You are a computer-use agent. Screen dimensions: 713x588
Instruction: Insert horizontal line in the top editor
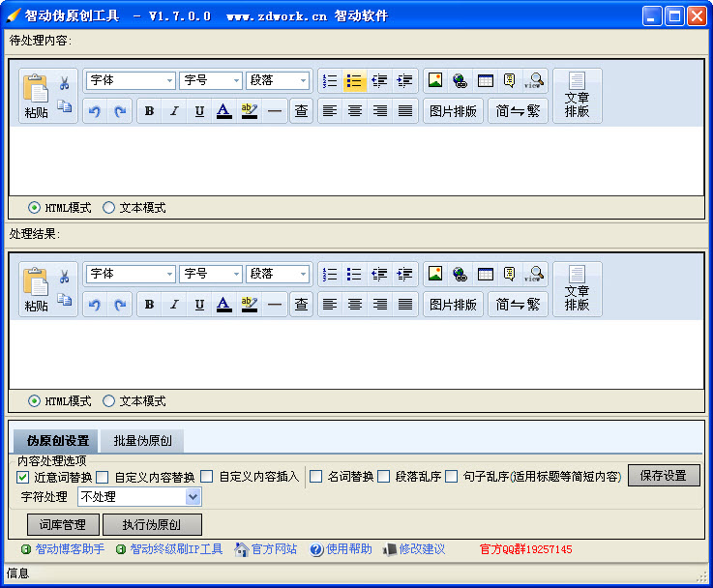pos(274,111)
